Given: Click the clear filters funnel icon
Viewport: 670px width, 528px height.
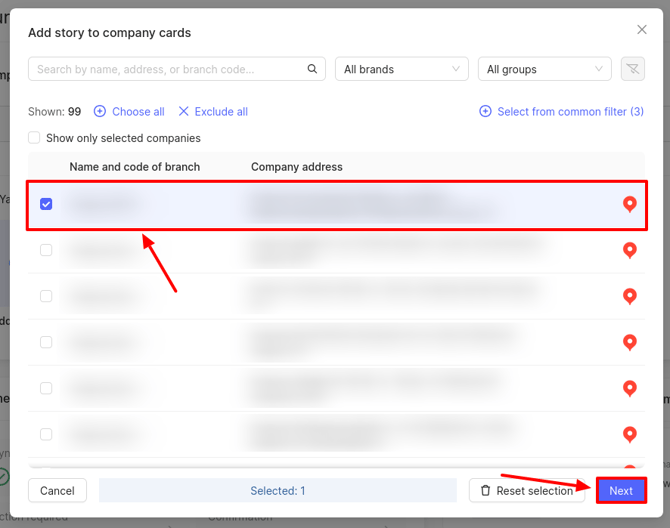Looking at the screenshot, I should [x=631, y=69].
